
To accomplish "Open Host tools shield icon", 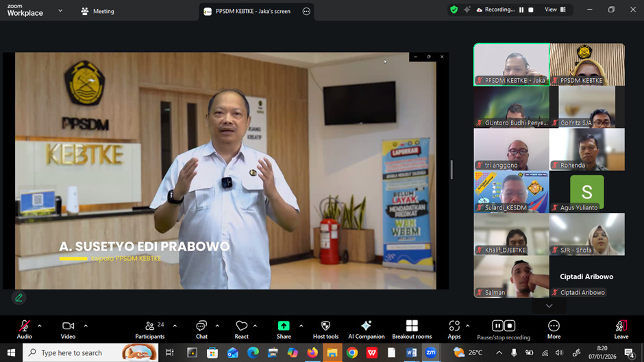I will pyautogui.click(x=325, y=327).
